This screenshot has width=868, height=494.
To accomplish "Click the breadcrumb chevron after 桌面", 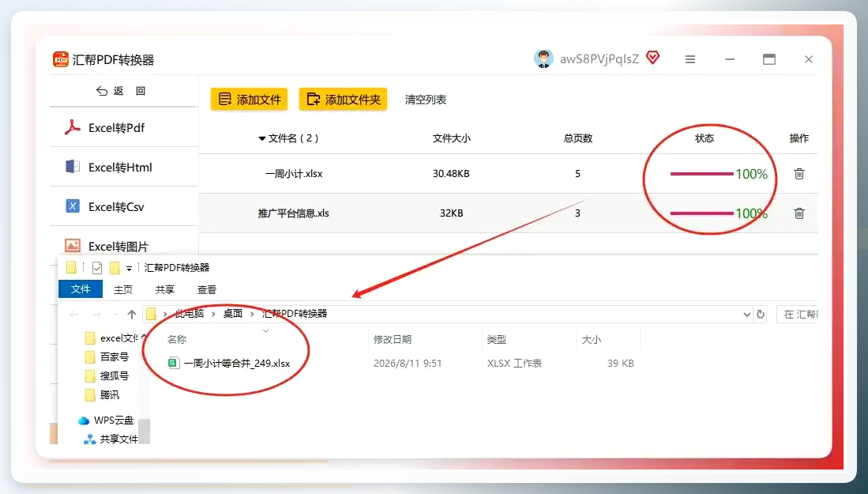I will click(x=253, y=314).
